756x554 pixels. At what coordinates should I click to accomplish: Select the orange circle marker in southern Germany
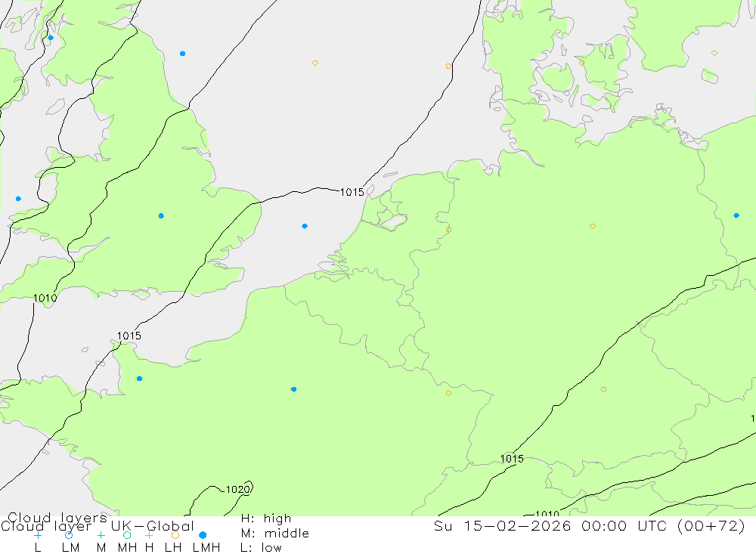pos(603,389)
